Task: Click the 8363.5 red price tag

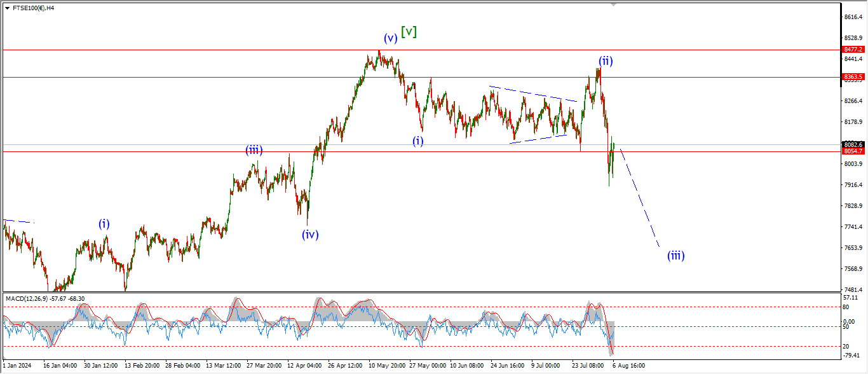Action: click(853, 76)
